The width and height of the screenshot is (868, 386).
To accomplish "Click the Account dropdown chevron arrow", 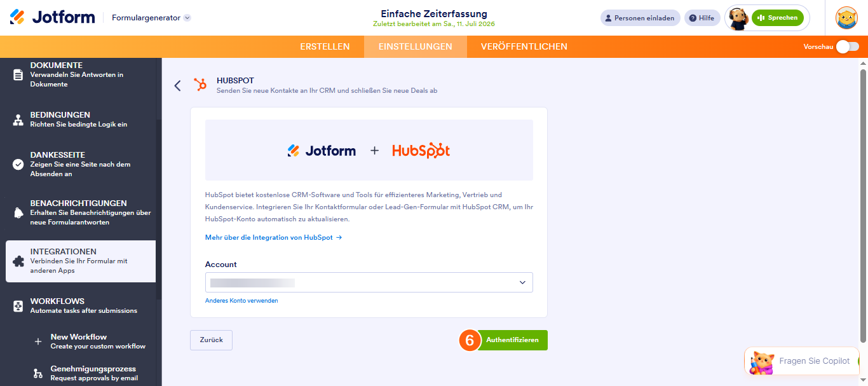I will 522,282.
